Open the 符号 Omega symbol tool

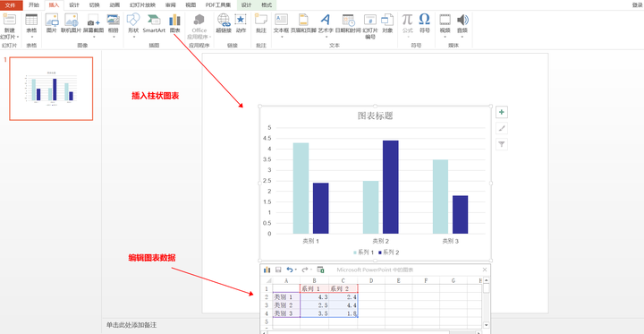[x=424, y=24]
